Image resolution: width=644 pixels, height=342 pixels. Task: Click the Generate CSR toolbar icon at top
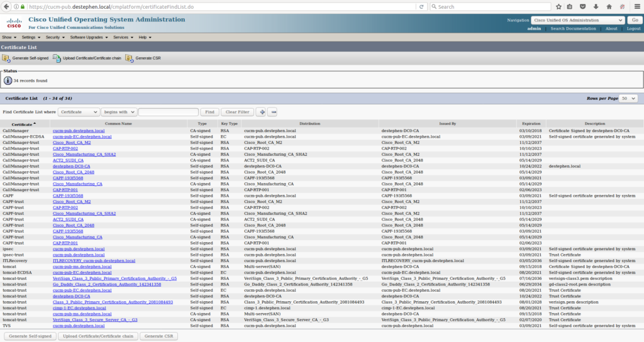130,58
